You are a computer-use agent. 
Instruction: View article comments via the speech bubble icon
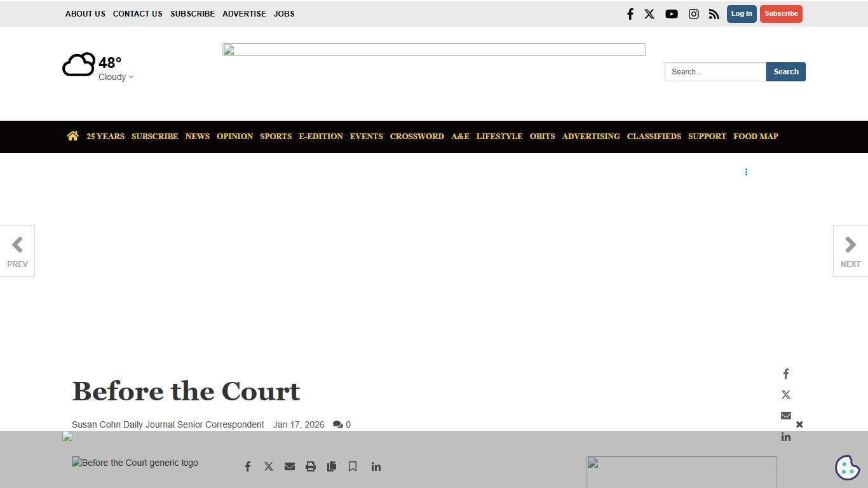(338, 424)
